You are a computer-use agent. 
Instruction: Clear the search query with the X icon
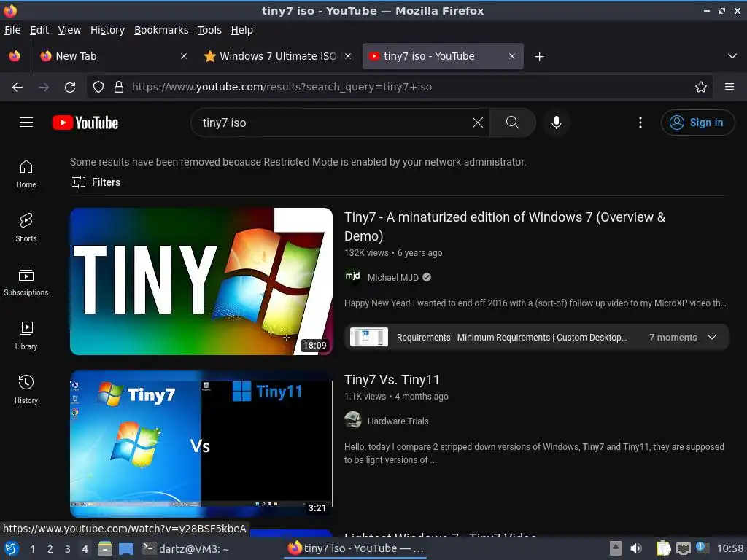tap(477, 122)
